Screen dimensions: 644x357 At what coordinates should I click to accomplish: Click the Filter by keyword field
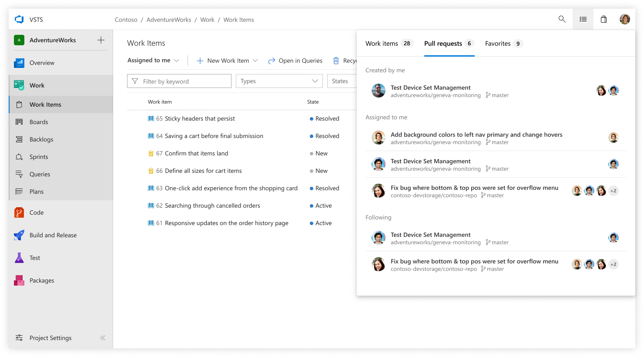click(179, 81)
